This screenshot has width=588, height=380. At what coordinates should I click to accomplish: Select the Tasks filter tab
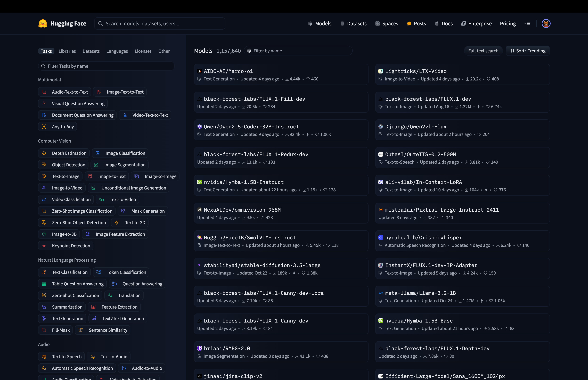pos(46,51)
